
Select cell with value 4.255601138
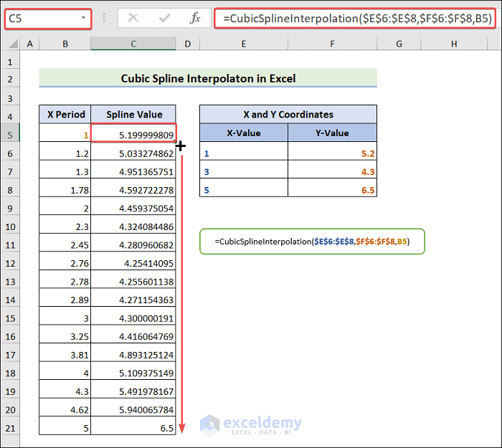tap(133, 280)
